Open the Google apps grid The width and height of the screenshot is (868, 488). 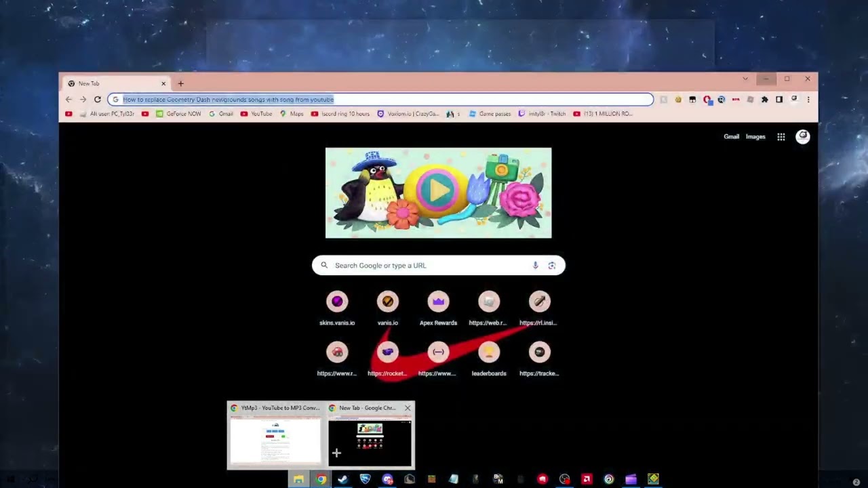(781, 137)
